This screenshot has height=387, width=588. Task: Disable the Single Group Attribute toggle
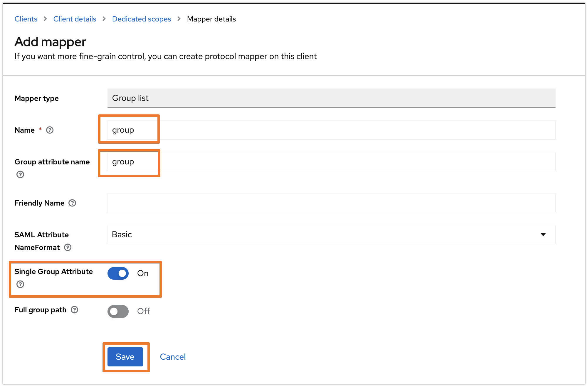[x=118, y=273]
